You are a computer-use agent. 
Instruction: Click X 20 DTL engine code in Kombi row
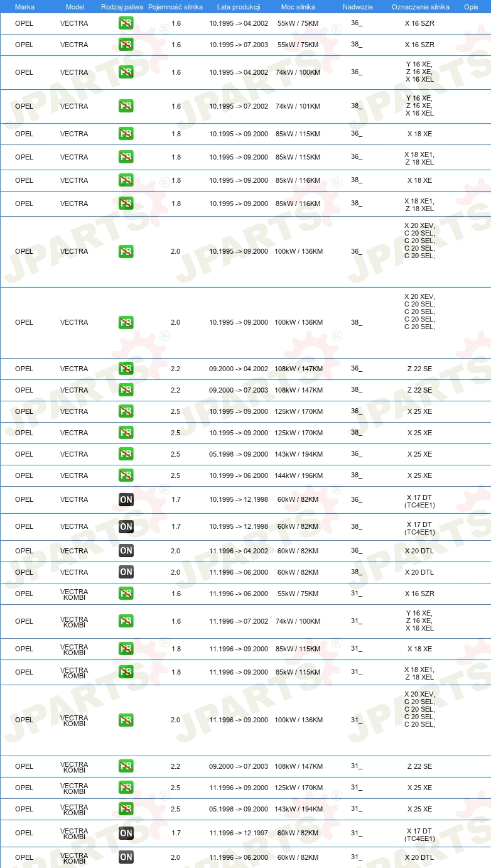coord(419,857)
